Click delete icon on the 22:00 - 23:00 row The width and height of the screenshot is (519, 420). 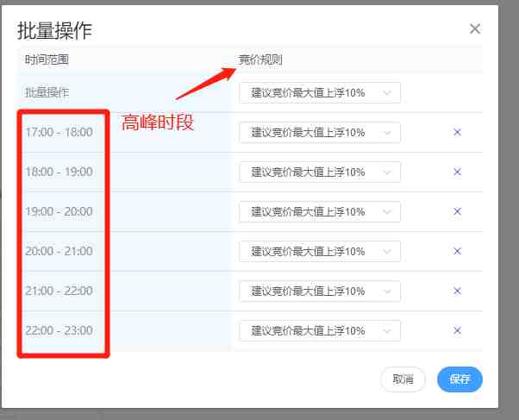457,330
